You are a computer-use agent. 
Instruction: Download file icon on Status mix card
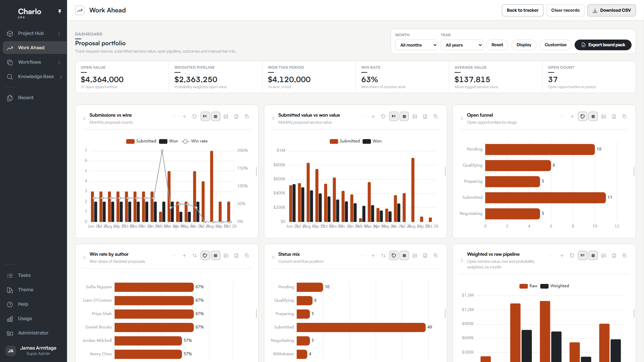coord(425,256)
